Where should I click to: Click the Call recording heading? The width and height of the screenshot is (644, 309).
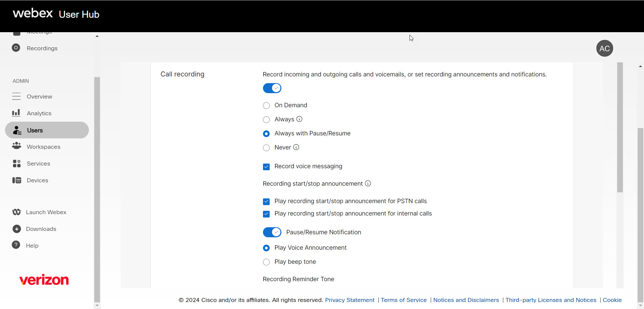(182, 74)
